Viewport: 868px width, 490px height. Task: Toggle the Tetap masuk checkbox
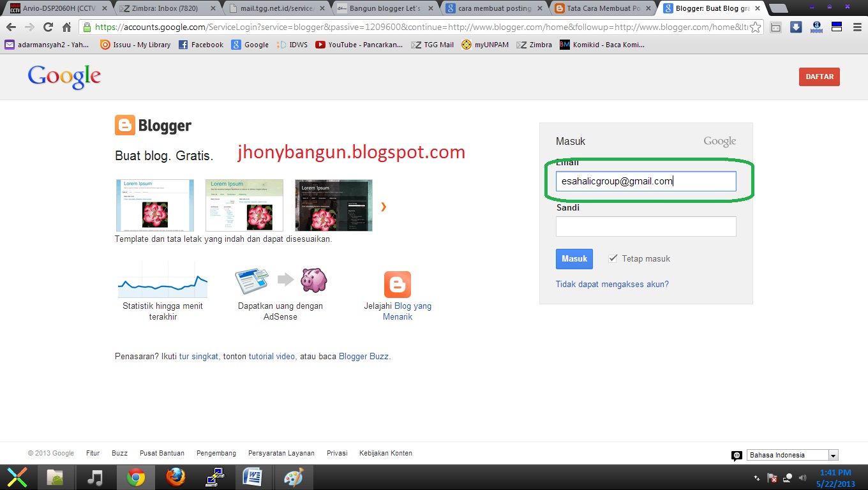613,258
